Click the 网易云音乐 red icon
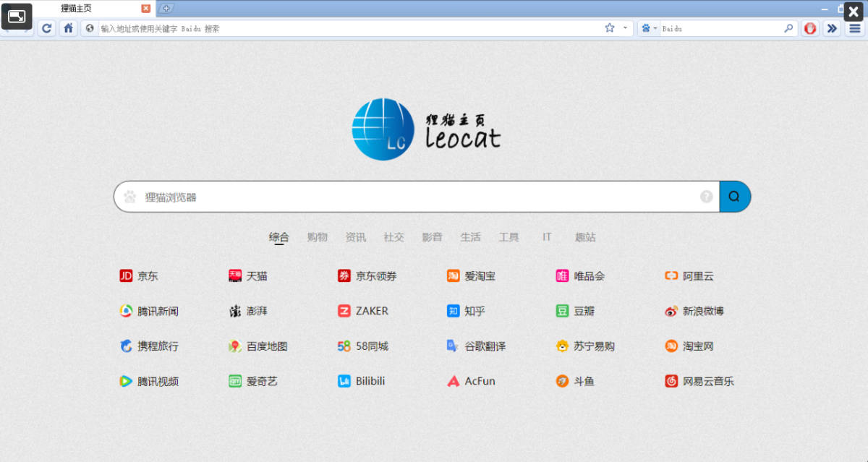Viewport: 868px width, 462px height. point(671,381)
